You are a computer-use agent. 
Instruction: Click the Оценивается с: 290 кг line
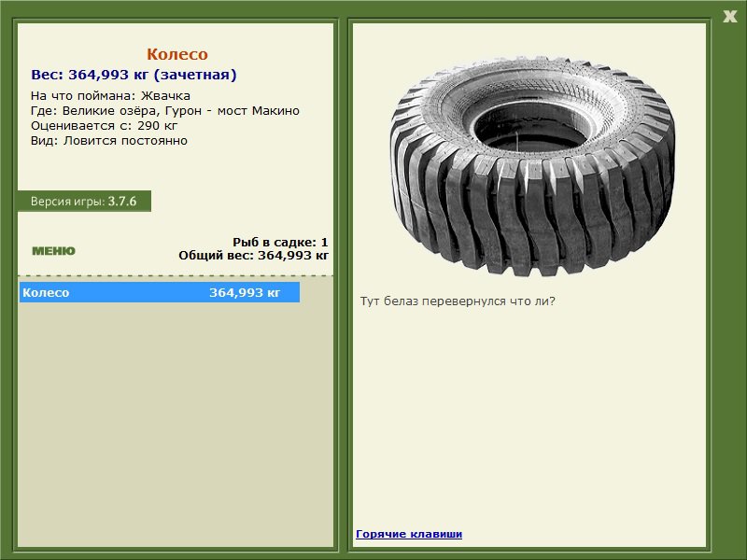[104, 126]
